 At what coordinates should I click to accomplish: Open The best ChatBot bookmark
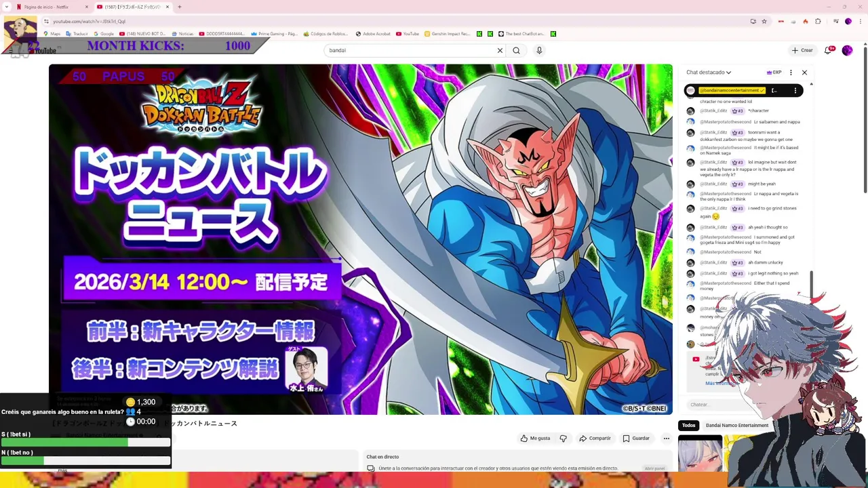click(x=521, y=34)
